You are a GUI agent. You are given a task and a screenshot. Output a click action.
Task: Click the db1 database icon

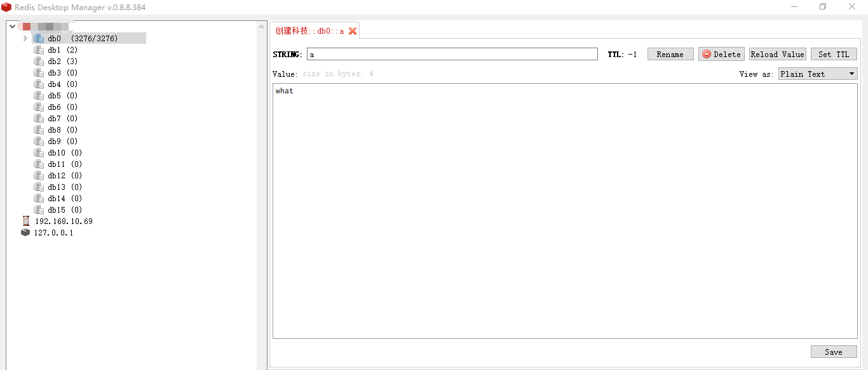(38, 50)
